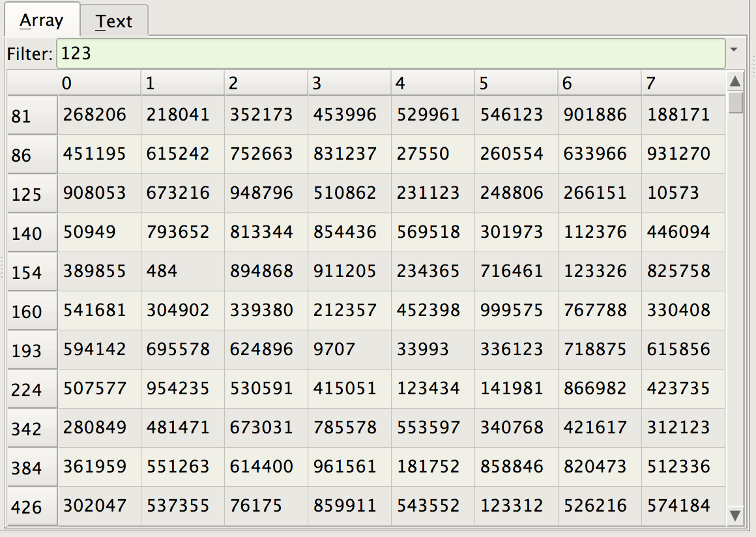Select cell 312123 in row 342
The image size is (756, 537).
click(x=683, y=427)
